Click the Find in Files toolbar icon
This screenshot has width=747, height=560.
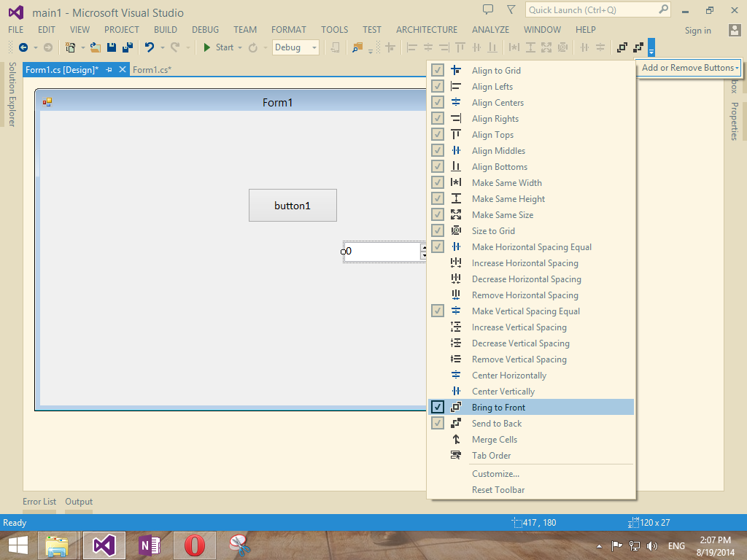click(357, 47)
